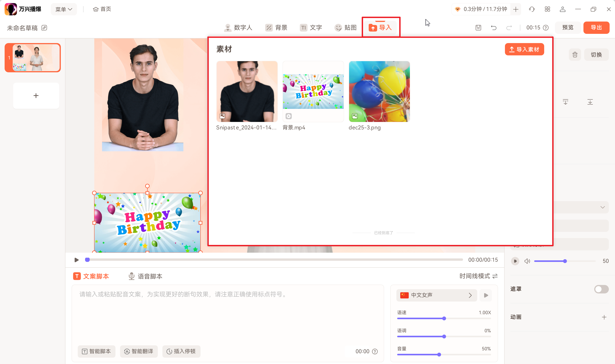Edit the draft name pencil icon

coord(44,28)
